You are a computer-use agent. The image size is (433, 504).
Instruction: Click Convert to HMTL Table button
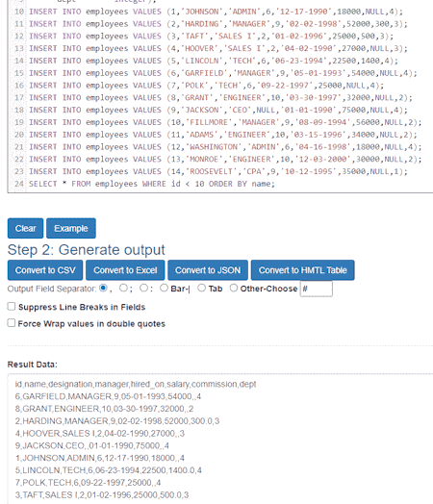point(302,270)
